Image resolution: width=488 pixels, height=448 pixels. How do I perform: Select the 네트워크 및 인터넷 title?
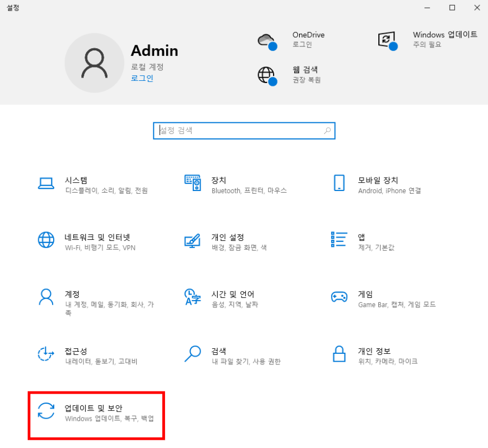(97, 237)
